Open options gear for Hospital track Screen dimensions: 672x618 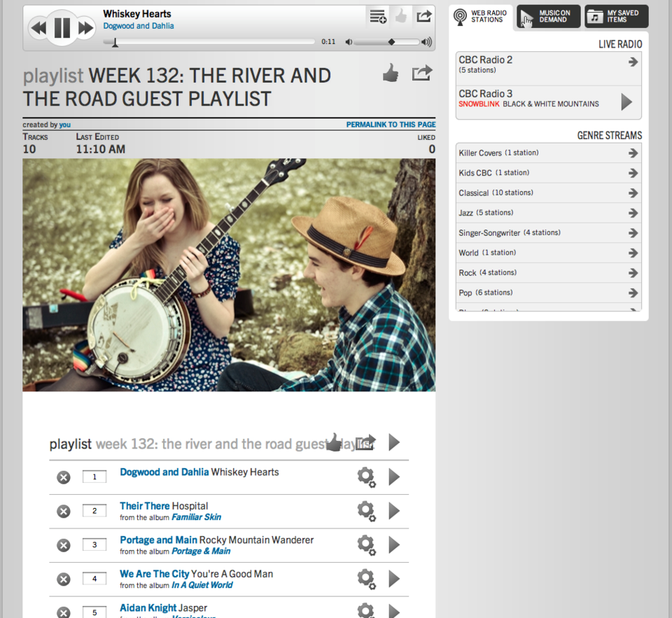click(x=366, y=511)
